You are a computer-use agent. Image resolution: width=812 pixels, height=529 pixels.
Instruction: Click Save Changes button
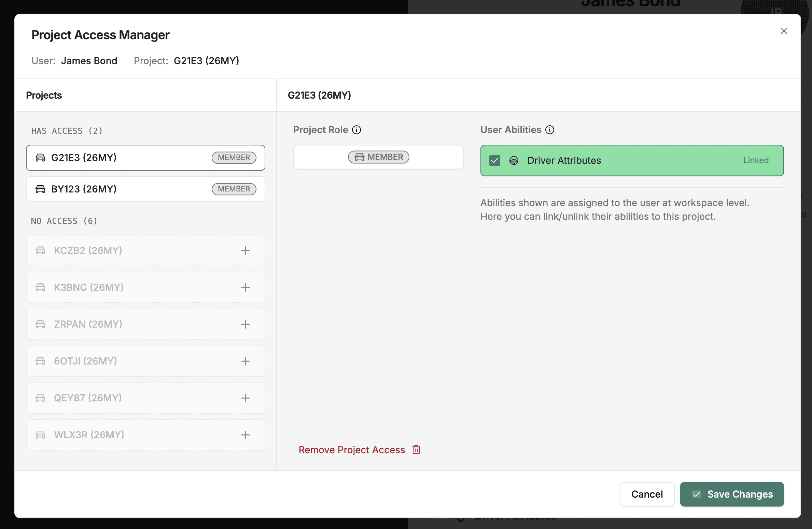point(732,494)
